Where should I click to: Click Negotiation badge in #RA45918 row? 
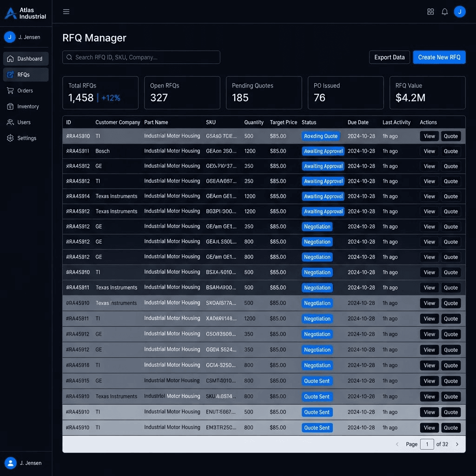click(317, 365)
